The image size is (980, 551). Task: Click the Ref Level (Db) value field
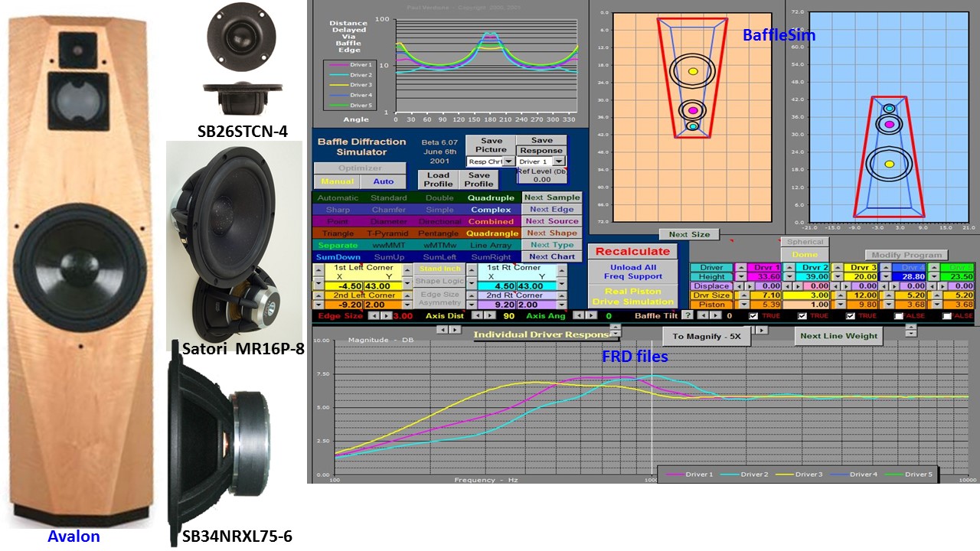(541, 179)
